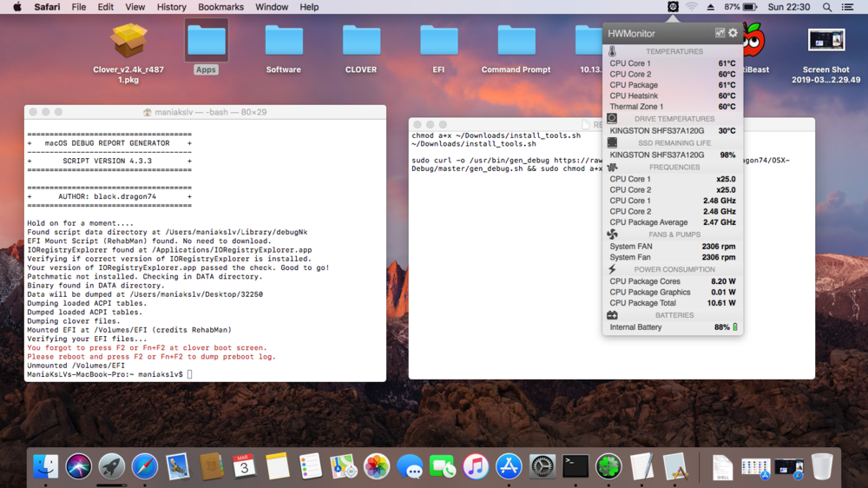Click HWMonitor graph icon in header

tap(720, 33)
